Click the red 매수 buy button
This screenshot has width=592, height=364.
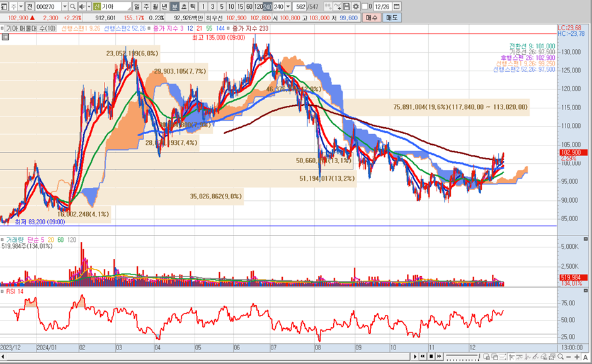coord(372,18)
